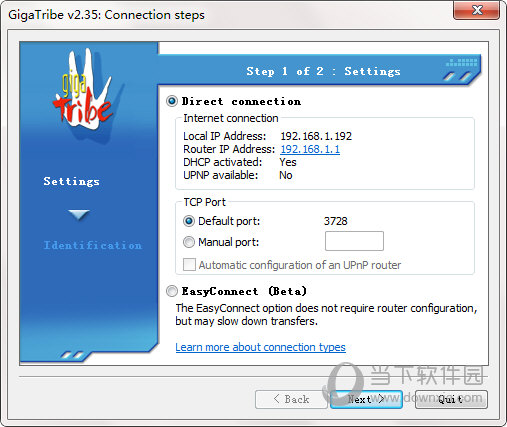The width and height of the screenshot is (507, 427).
Task: Open the router IP address 192.168.1.1 link
Action: click(310, 149)
